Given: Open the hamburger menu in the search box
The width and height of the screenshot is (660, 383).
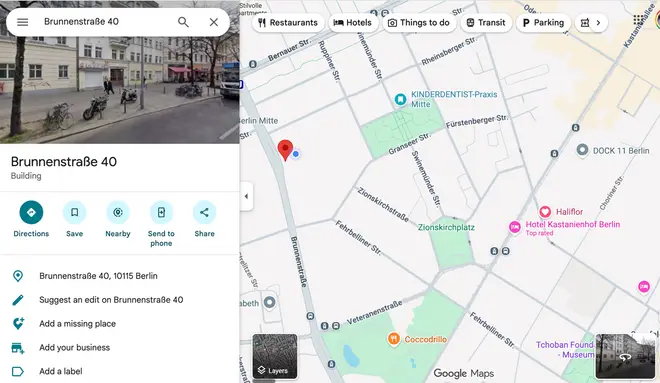Looking at the screenshot, I should 23,22.
